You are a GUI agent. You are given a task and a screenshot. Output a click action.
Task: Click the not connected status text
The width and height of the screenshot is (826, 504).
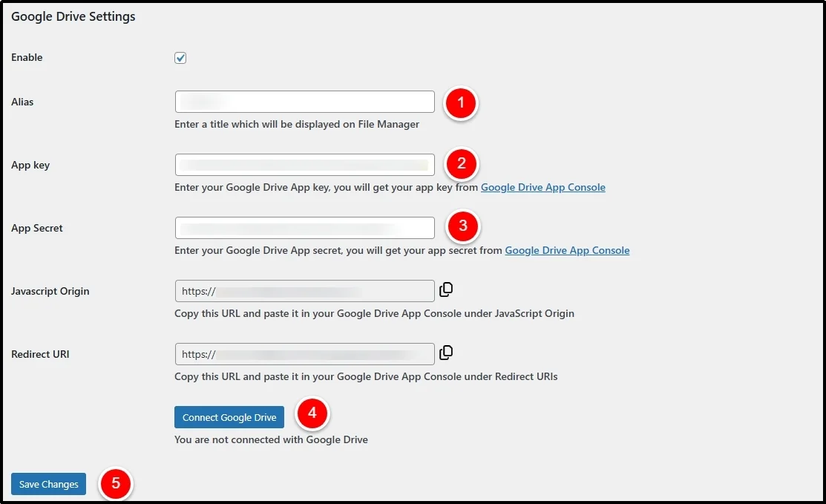(x=271, y=439)
